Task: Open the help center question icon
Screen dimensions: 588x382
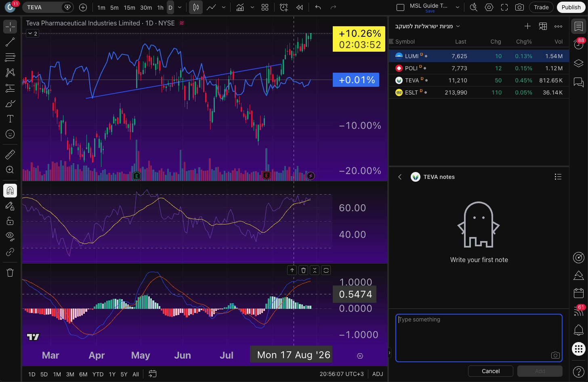Action: [579, 371]
